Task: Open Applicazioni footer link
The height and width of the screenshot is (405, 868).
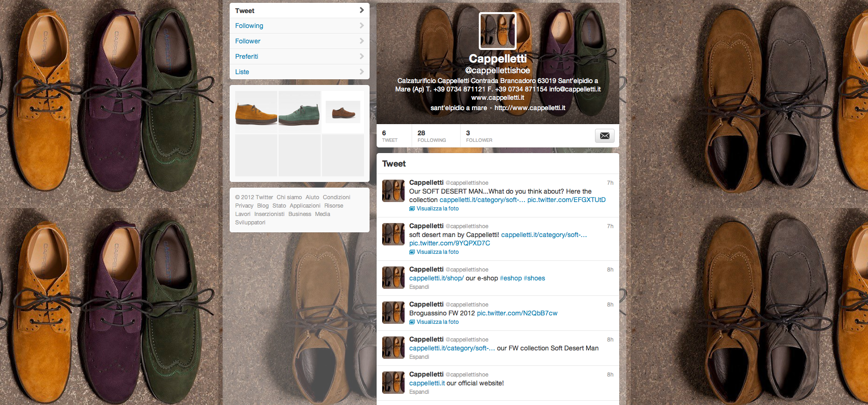Action: (305, 206)
